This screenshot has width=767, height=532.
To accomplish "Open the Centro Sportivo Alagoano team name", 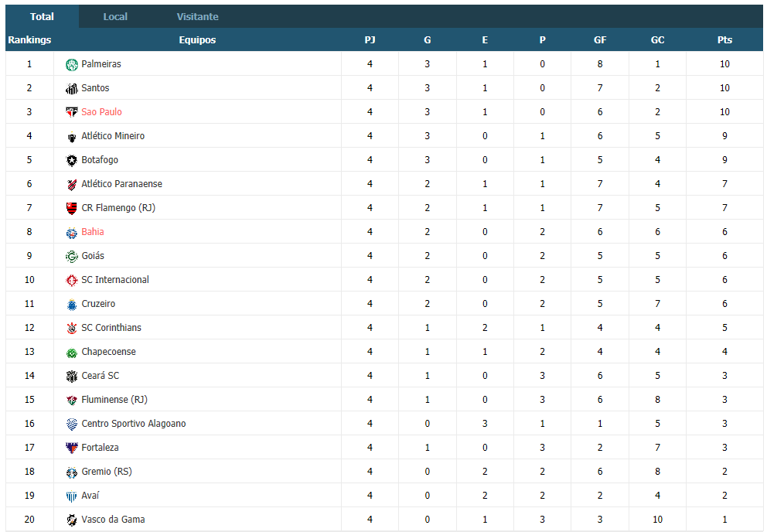I will point(134,424).
